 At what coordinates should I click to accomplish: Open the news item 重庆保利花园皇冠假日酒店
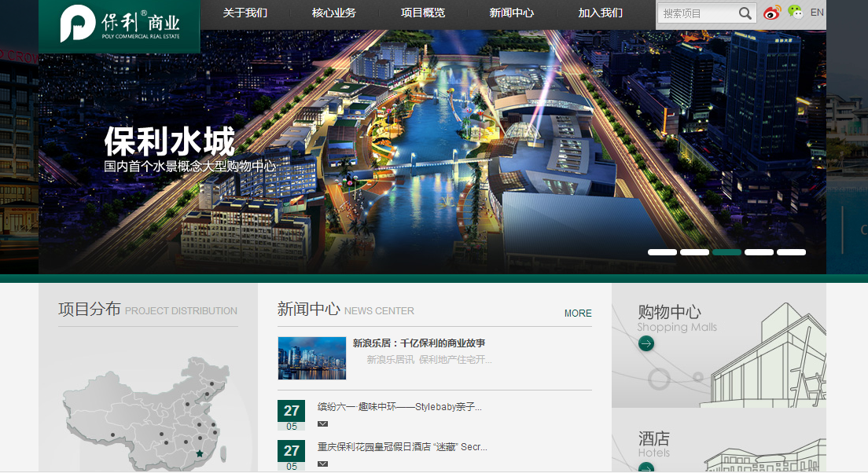tap(403, 446)
